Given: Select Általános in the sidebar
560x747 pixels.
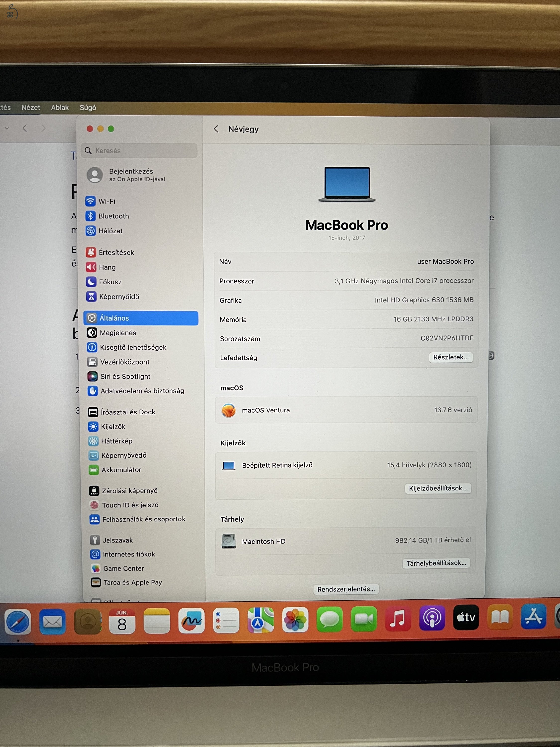Looking at the screenshot, I should click(x=141, y=318).
